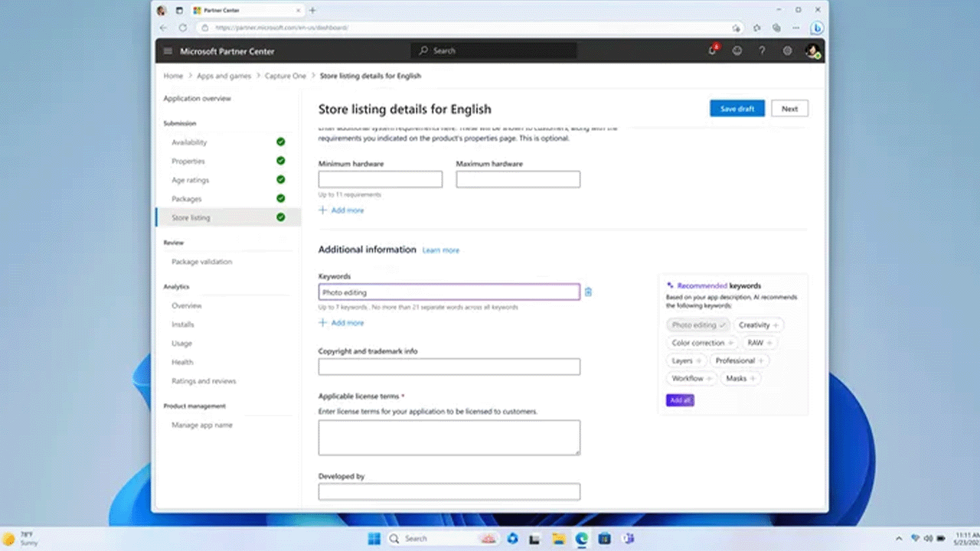Focus Applicable license terms text area
The width and height of the screenshot is (980, 551).
coord(449,438)
